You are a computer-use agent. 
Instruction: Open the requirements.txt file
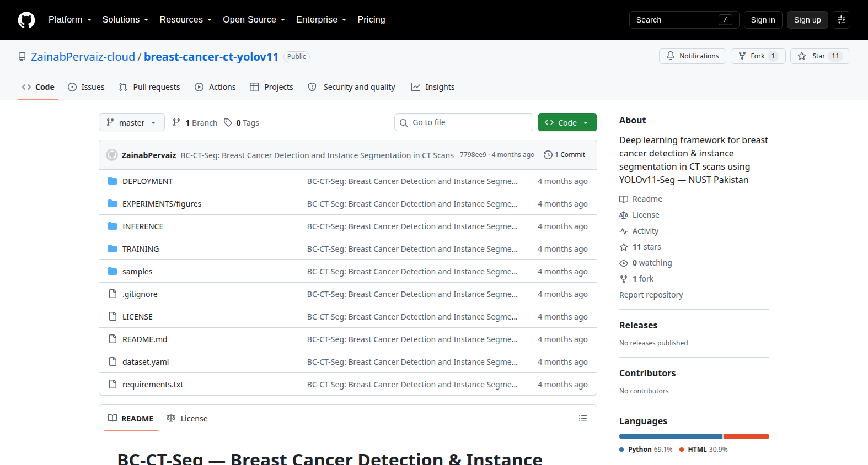(x=153, y=385)
